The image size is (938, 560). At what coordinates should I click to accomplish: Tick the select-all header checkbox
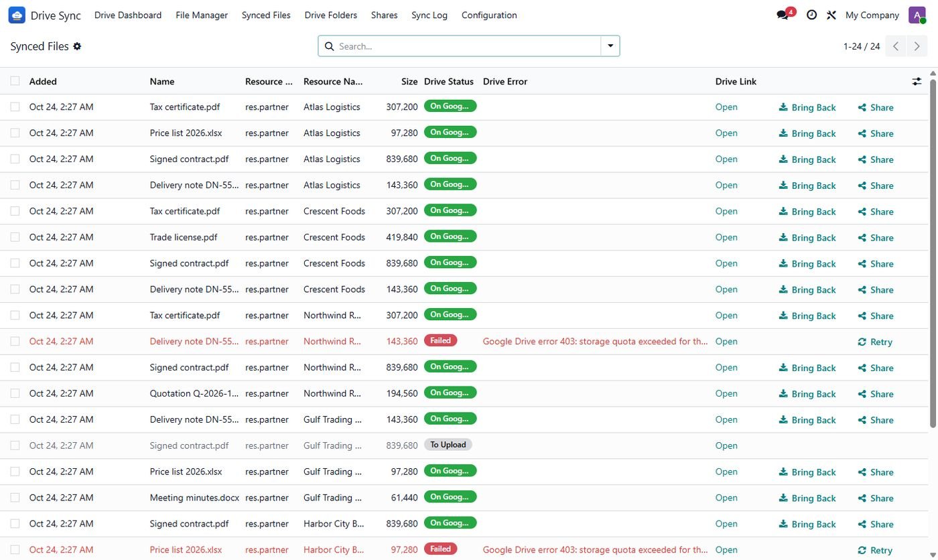pyautogui.click(x=15, y=81)
